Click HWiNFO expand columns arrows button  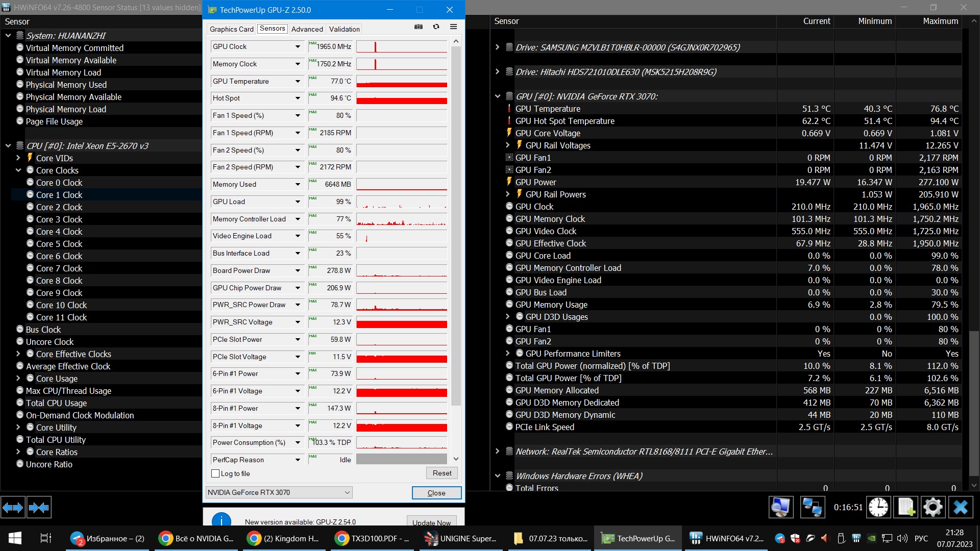tap(13, 507)
